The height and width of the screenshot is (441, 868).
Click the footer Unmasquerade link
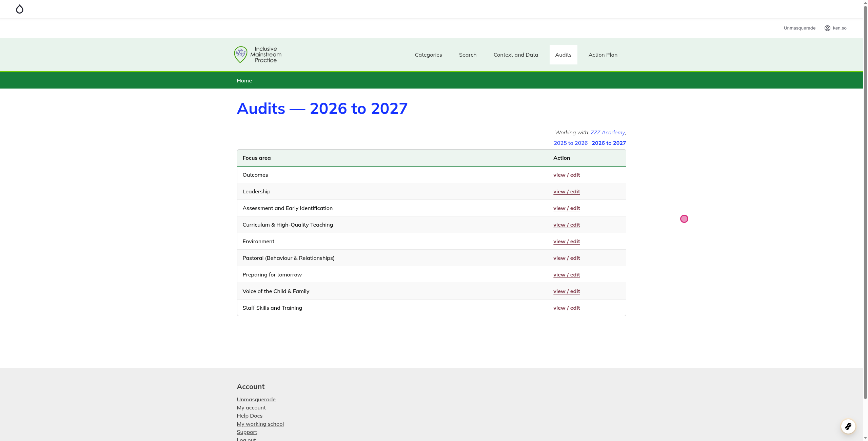tap(256, 400)
